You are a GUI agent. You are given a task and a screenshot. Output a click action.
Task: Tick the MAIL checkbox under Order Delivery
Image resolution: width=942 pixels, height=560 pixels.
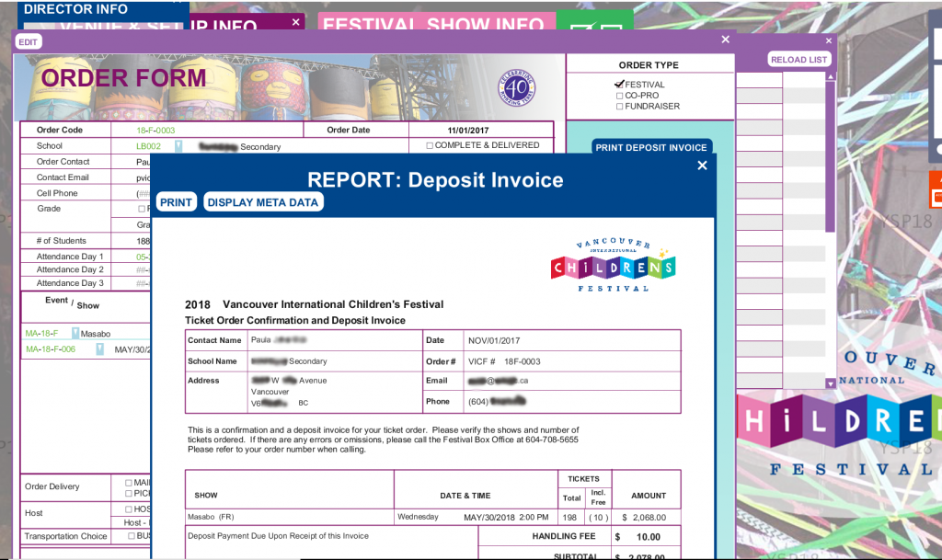[129, 483]
